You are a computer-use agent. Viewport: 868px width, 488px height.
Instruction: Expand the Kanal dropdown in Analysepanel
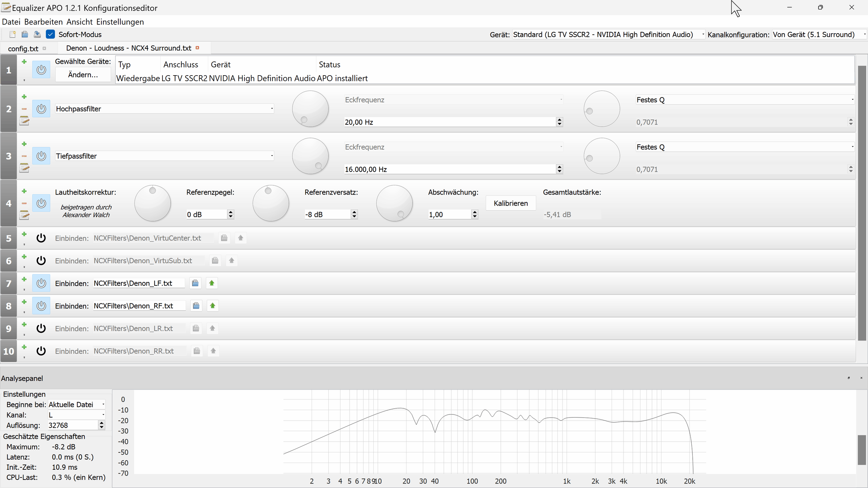click(x=76, y=415)
